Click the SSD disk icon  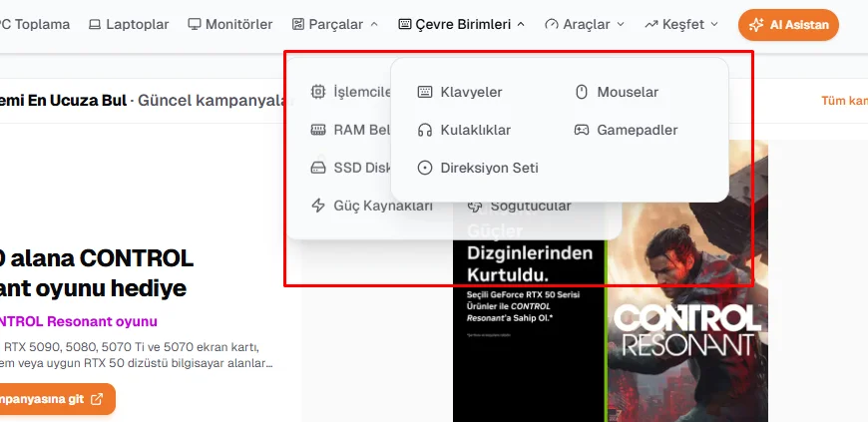pos(318,168)
